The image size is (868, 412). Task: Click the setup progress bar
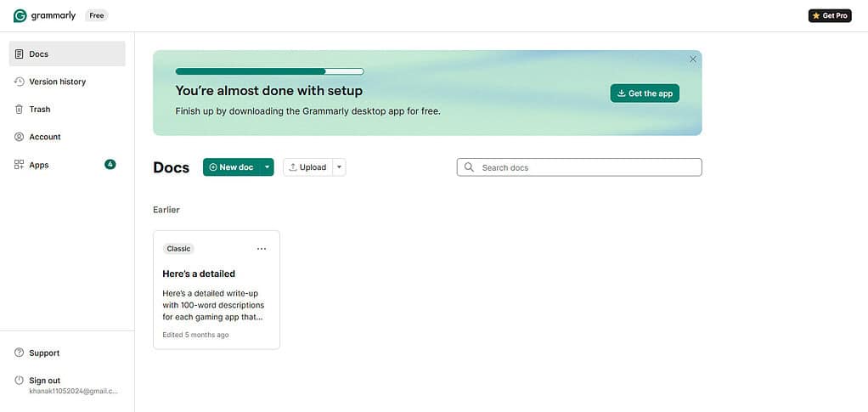[x=269, y=71]
